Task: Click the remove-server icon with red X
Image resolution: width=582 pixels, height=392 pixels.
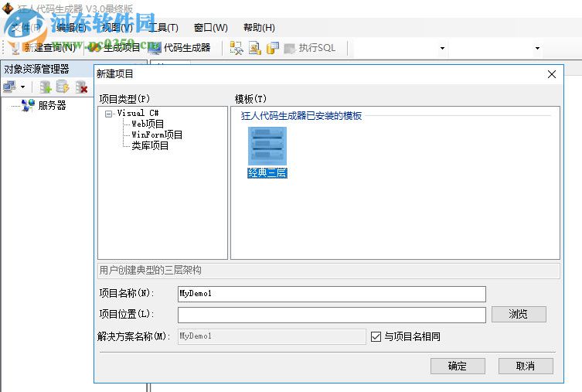Action: (x=81, y=87)
